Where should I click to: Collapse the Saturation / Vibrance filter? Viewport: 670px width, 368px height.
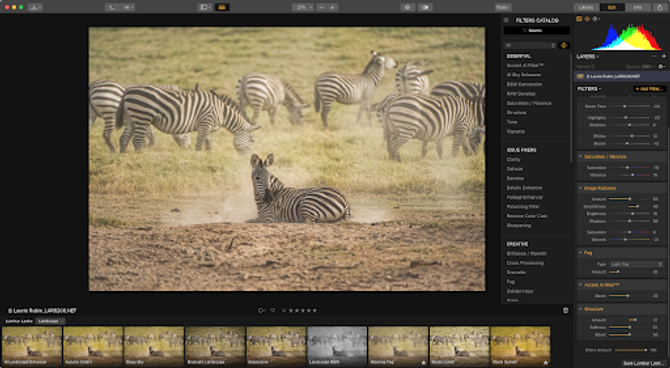click(580, 157)
